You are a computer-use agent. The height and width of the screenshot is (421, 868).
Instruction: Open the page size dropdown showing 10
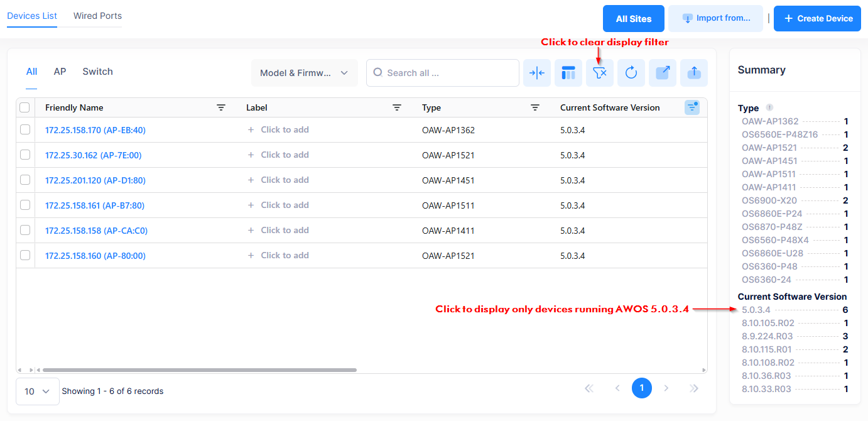pyautogui.click(x=37, y=391)
